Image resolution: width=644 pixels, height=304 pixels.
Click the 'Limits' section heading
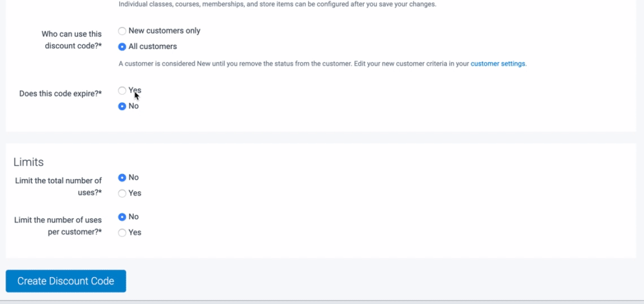(28, 162)
